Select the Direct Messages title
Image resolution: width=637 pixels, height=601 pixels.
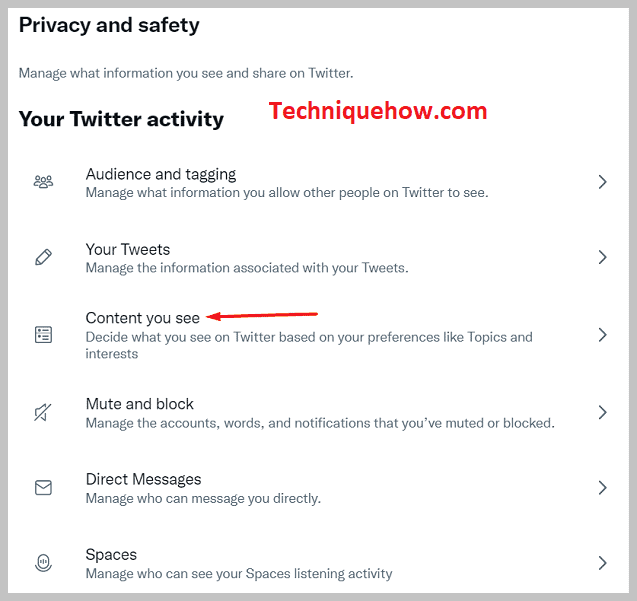[143, 479]
